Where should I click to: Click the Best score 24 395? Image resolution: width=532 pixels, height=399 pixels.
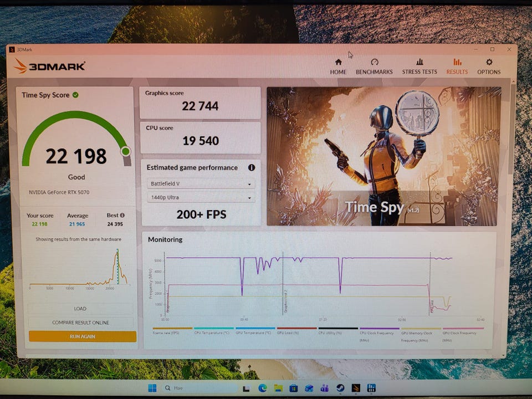[x=115, y=224]
